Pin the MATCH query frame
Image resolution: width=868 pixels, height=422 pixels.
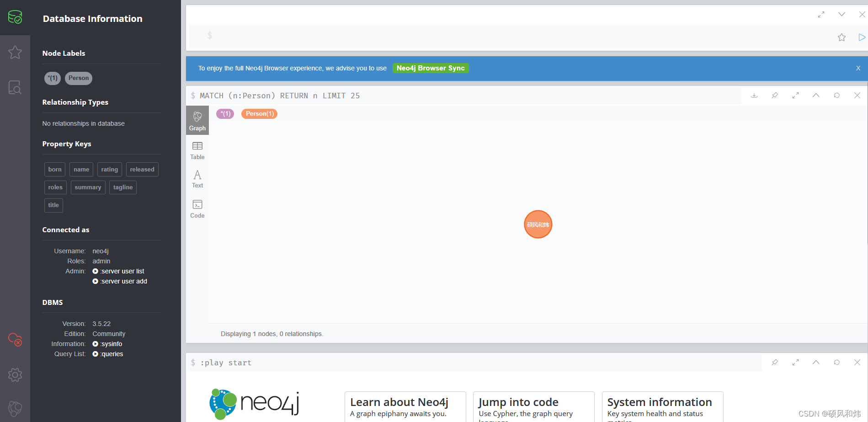coord(775,96)
